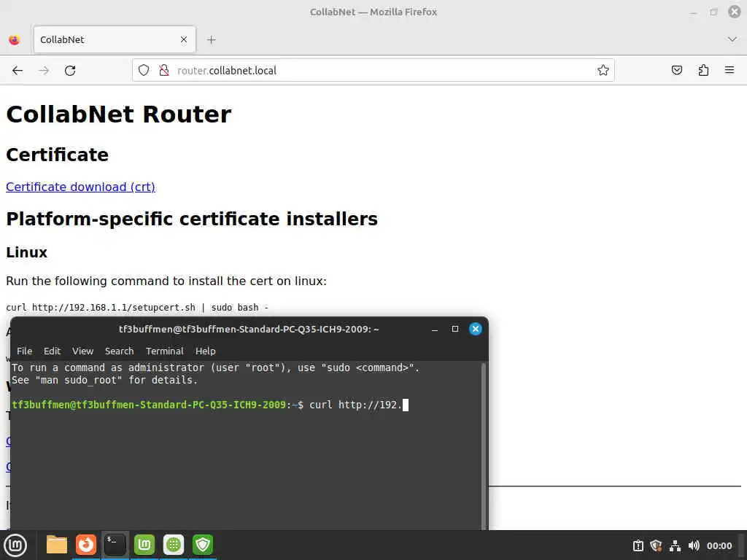
Task: Click the Firefox icon in the taskbar
Action: pos(86,545)
